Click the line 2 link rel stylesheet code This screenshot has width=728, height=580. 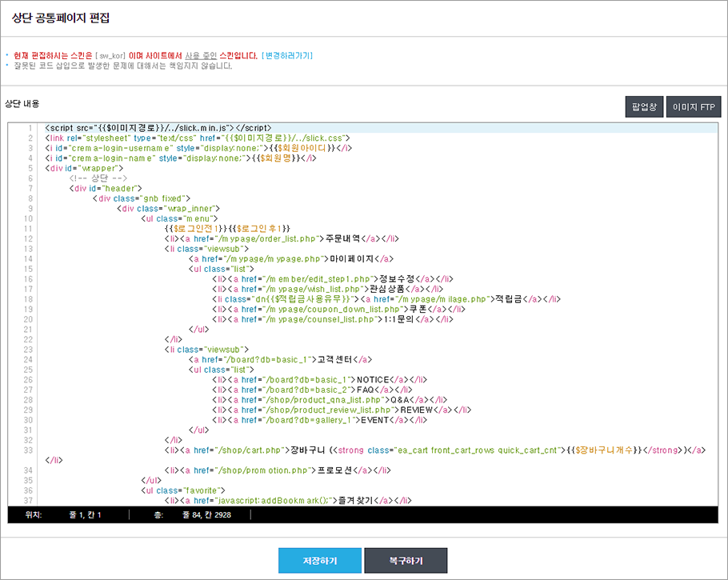tap(198, 138)
